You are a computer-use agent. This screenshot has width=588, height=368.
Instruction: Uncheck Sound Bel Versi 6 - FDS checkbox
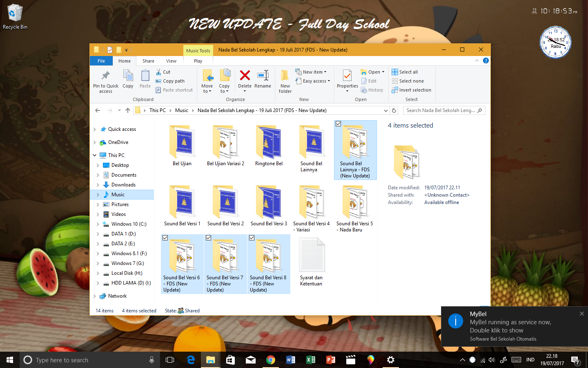click(165, 238)
